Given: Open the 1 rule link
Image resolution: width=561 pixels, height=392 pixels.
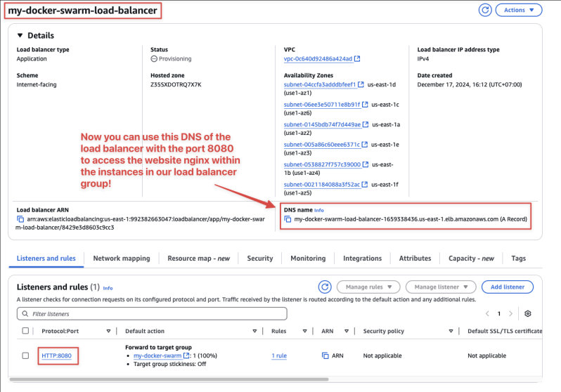Looking at the screenshot, I should 279,355.
